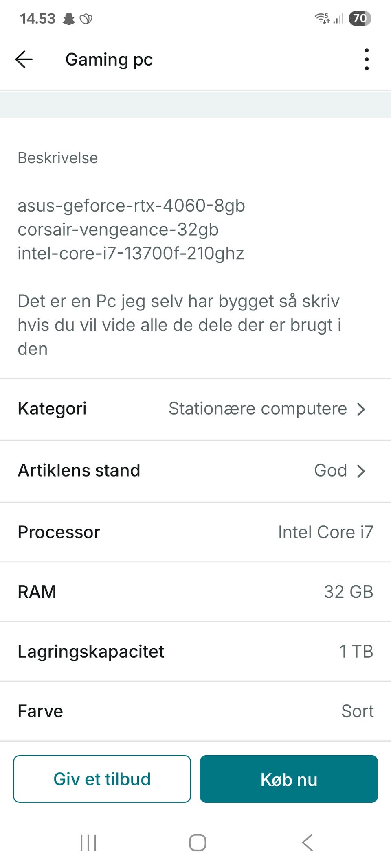
Task: Tap the condition value "God"
Action: pyautogui.click(x=330, y=470)
